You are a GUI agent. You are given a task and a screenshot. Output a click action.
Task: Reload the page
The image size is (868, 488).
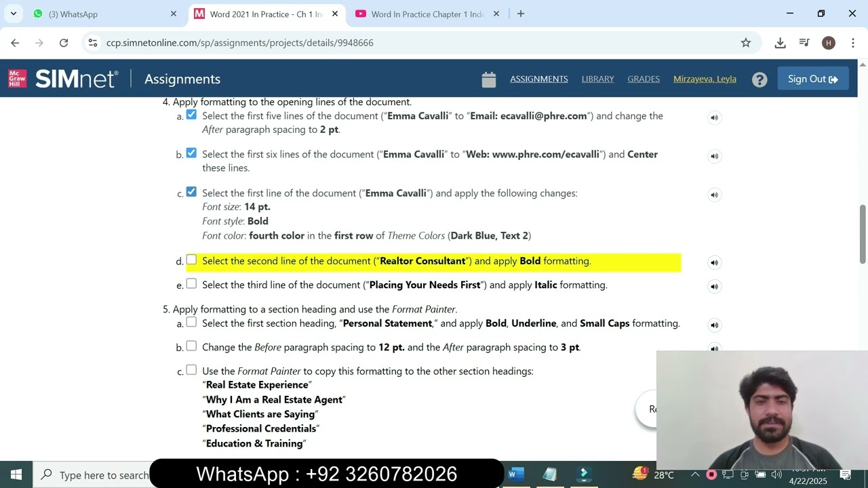click(64, 43)
